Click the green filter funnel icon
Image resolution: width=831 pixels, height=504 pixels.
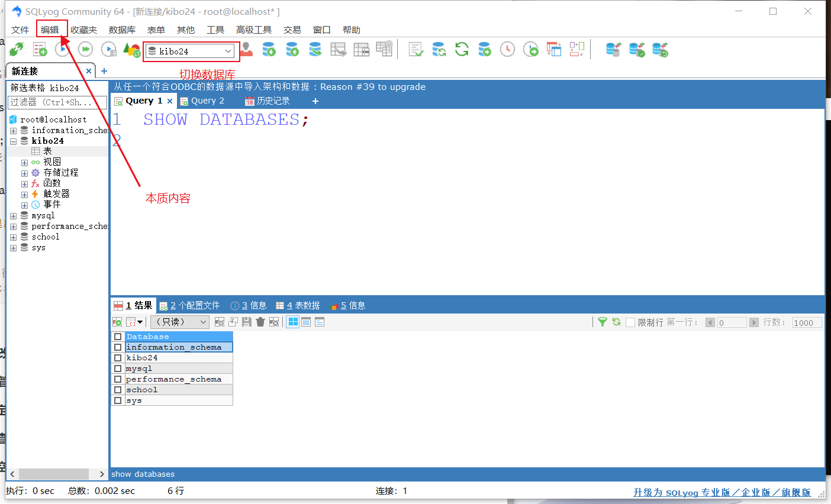(602, 322)
